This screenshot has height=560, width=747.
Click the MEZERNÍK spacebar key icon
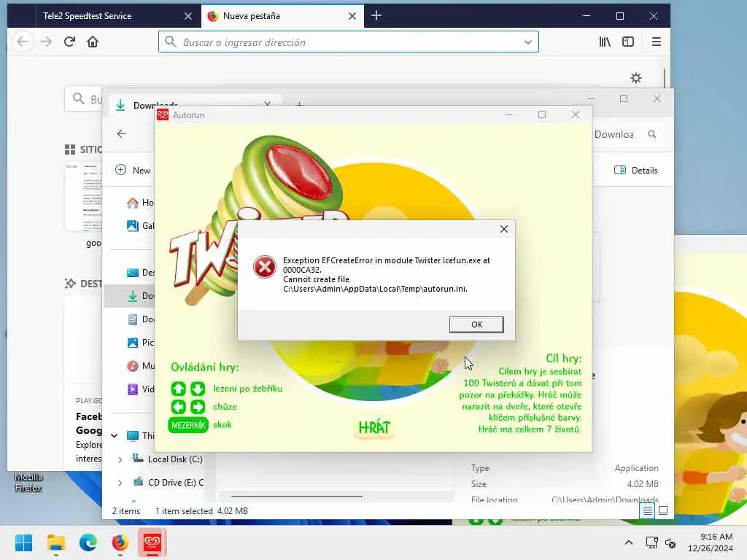pos(188,425)
